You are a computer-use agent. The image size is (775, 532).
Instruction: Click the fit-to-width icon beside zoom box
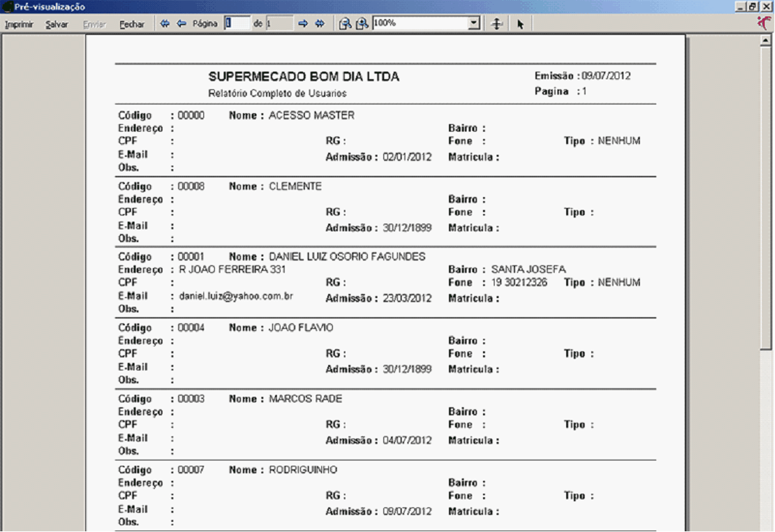[497, 24]
